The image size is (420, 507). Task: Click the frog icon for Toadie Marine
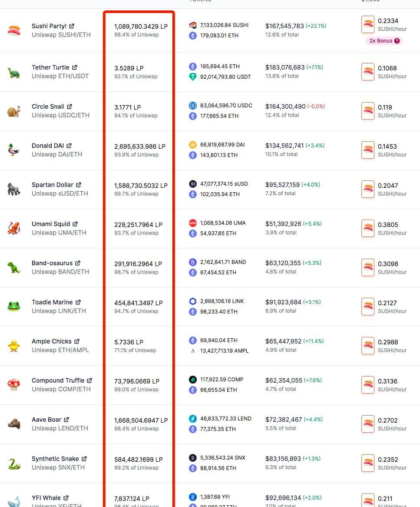point(14,307)
